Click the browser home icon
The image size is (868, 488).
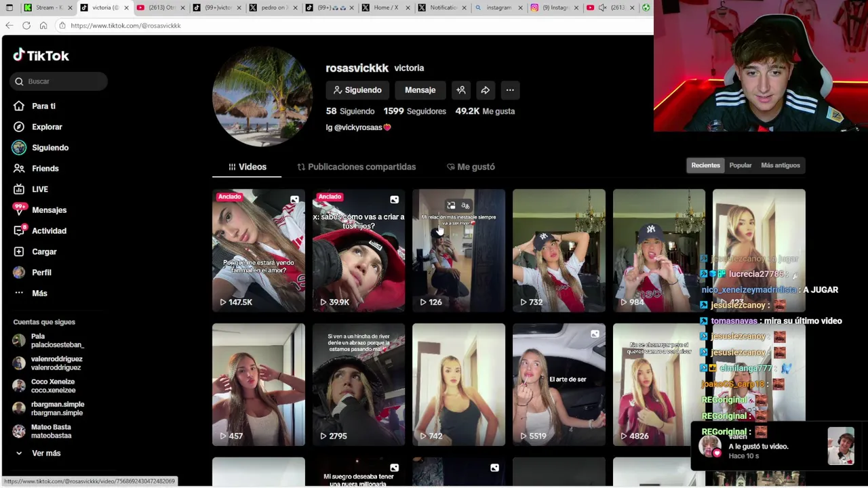click(x=43, y=26)
